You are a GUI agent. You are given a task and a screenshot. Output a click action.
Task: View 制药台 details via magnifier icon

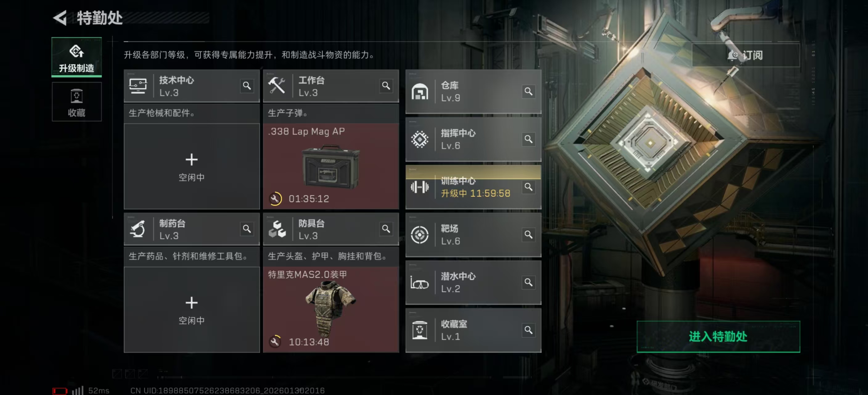[x=247, y=229]
